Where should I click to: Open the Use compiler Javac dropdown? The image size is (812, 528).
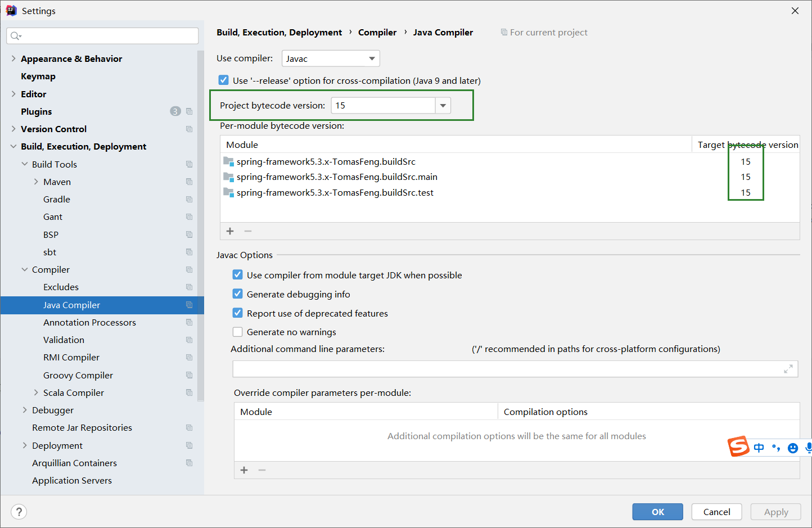pos(331,58)
